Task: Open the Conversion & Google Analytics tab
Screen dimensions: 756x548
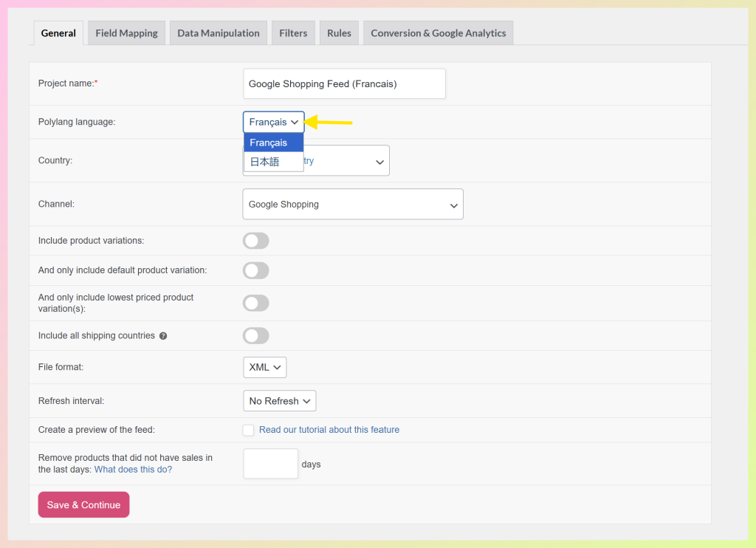Action: pyautogui.click(x=438, y=33)
